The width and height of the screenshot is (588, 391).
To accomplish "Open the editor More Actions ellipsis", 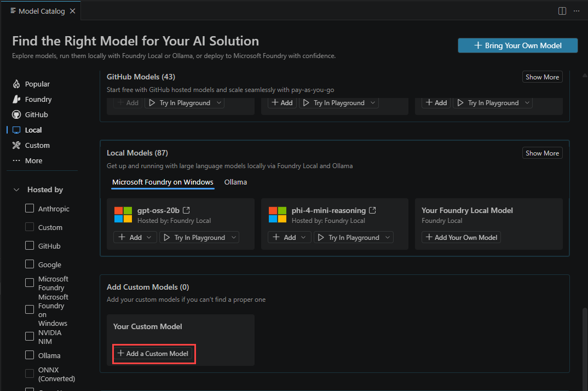I will [577, 11].
